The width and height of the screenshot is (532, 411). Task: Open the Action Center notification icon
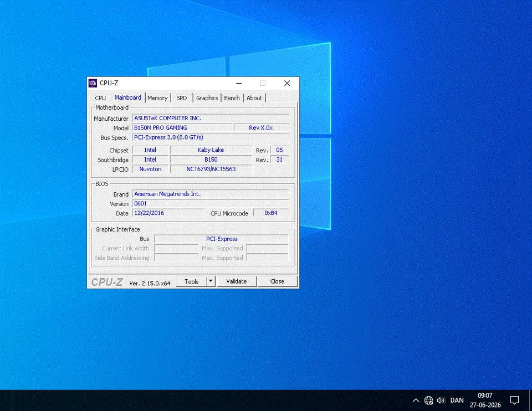(x=514, y=400)
